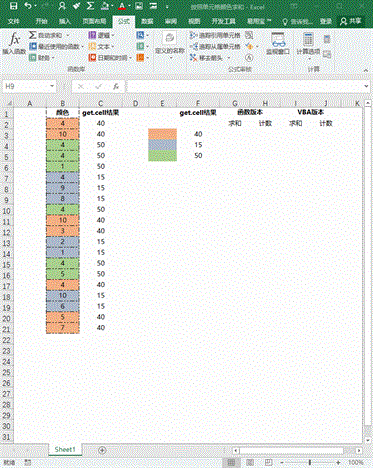Open the Watch Window glasses icon
373x468 pixels.
point(278,40)
